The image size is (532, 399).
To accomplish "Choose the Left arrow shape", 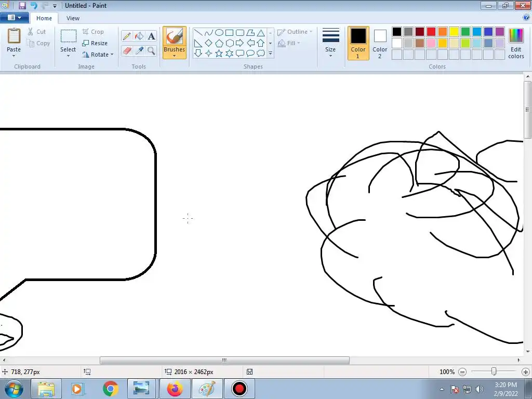I will tap(250, 43).
